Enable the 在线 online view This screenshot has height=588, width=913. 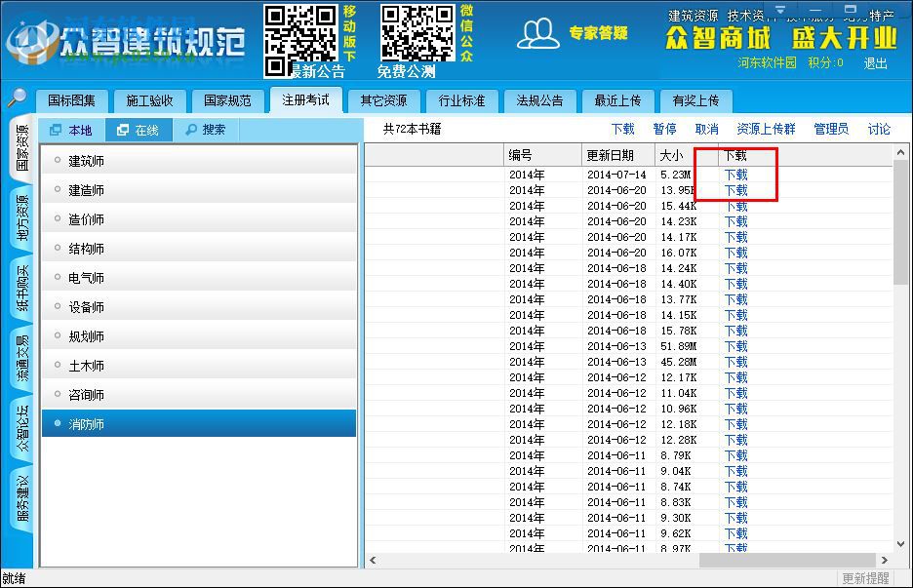137,130
